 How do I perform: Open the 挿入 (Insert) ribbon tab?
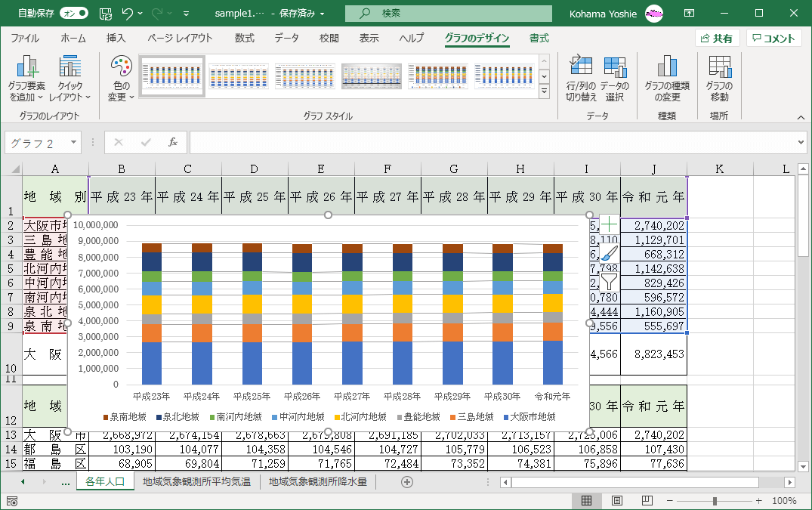(116, 39)
